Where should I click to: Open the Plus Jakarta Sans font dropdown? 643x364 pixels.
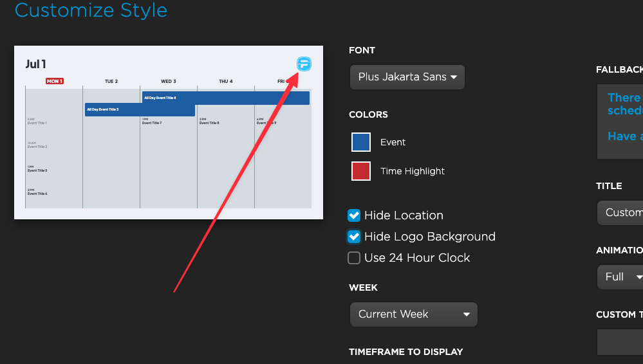(407, 77)
